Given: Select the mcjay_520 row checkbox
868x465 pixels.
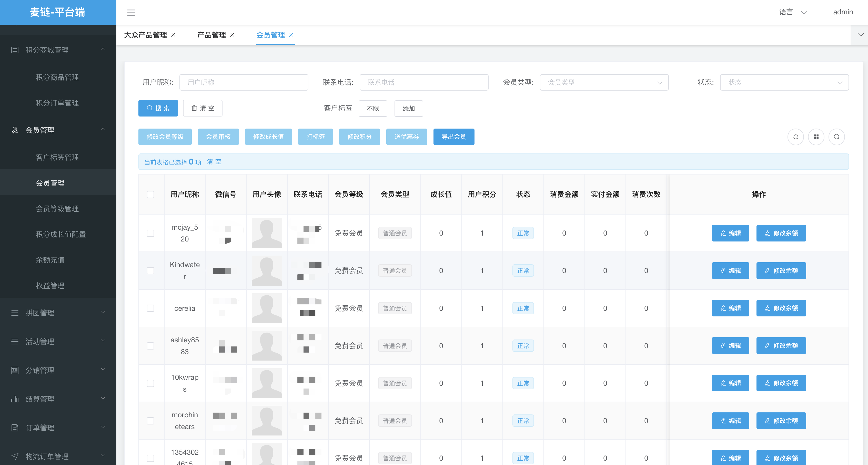Looking at the screenshot, I should point(151,233).
